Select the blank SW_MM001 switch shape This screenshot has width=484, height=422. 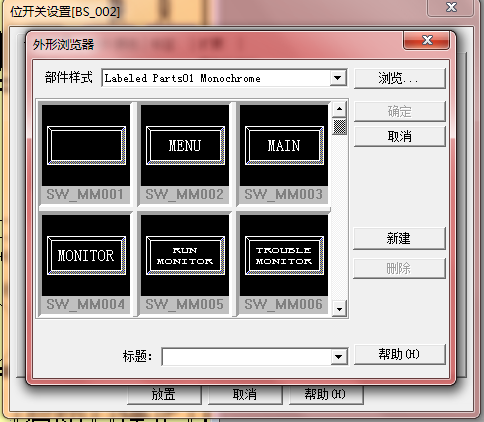[86, 154]
